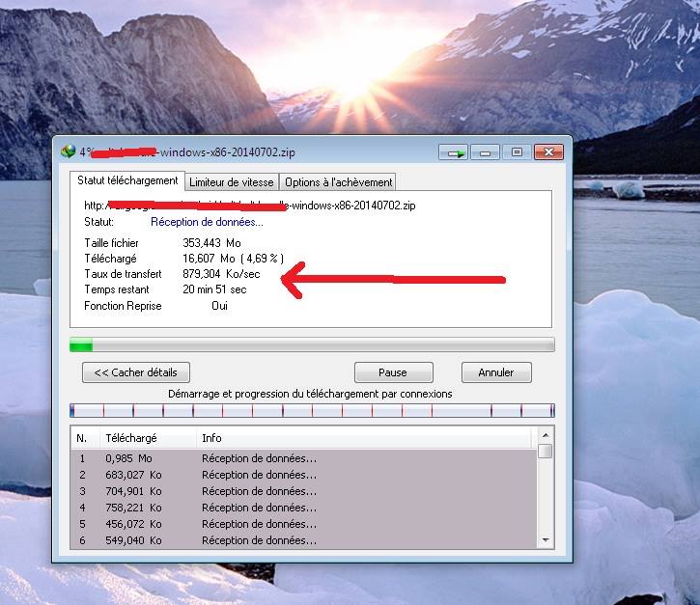Click the green download progress bar
The image size is (700, 605).
pos(312,344)
